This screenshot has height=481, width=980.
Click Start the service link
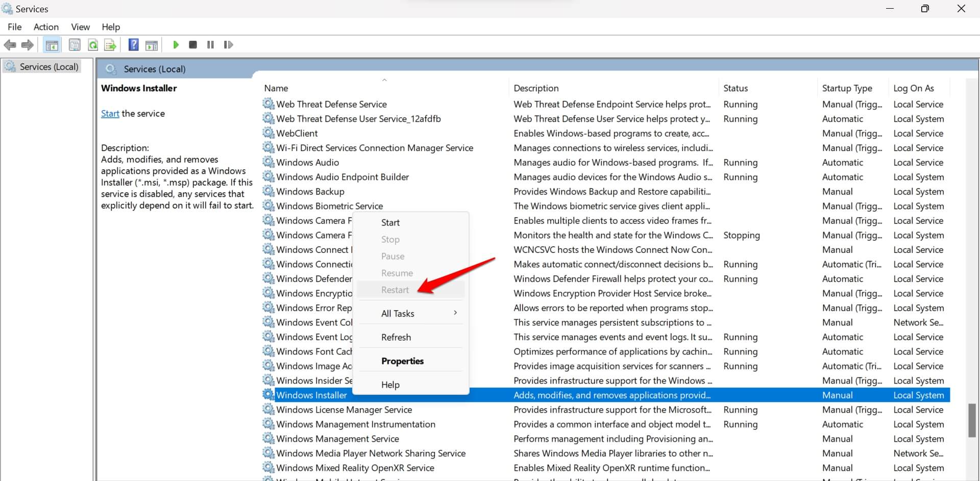110,114
